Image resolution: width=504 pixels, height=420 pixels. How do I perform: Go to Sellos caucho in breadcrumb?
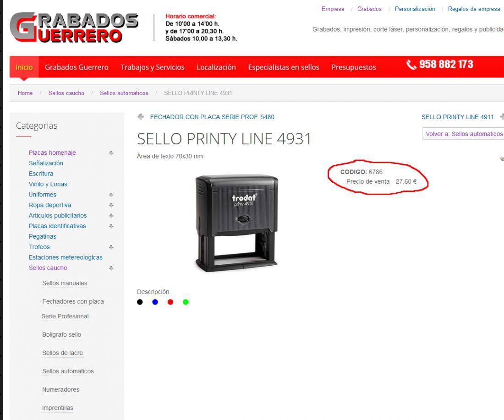[x=66, y=93]
